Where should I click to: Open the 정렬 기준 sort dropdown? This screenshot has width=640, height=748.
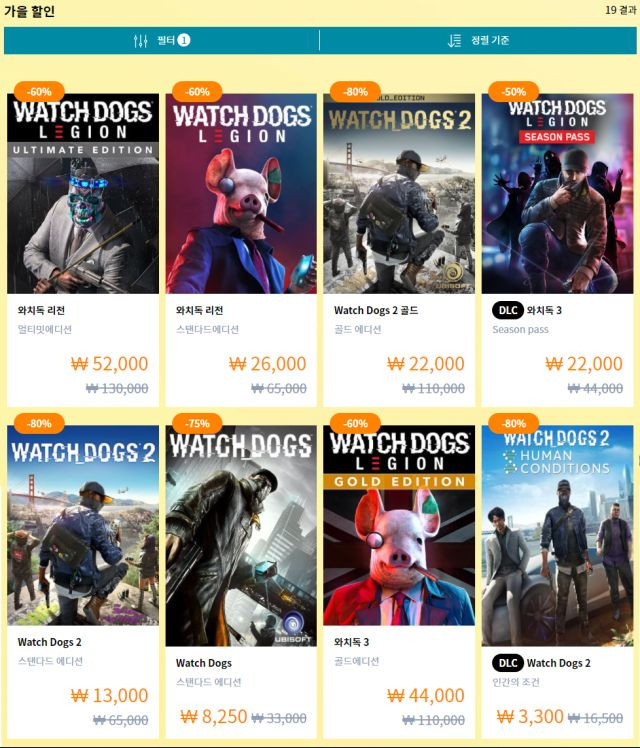[478, 41]
